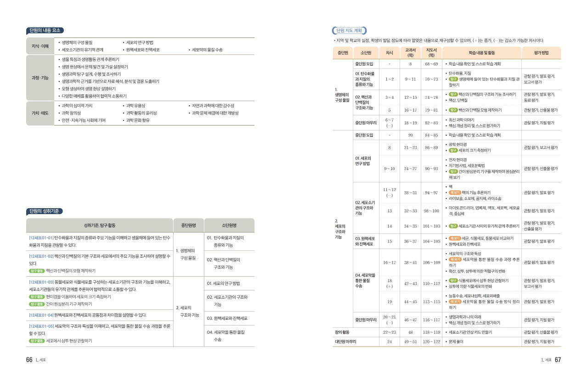Click the 평가 방법 column header
This screenshot has width=588, height=380.
(541, 53)
